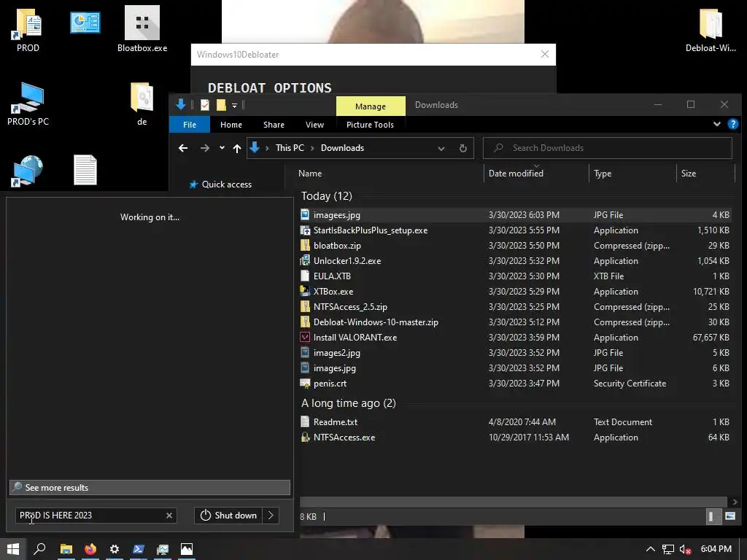This screenshot has height=560, width=747.
Task: Refresh the Downloads folder
Action: pos(462,148)
